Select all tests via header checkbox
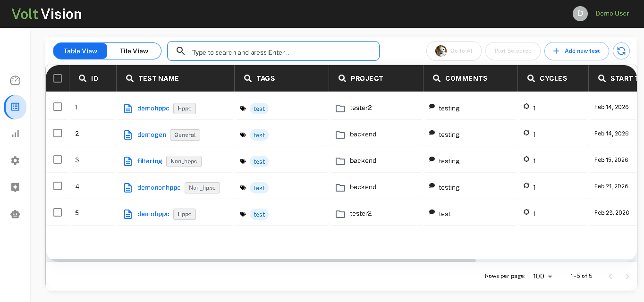This screenshot has width=644, height=302. tap(57, 78)
